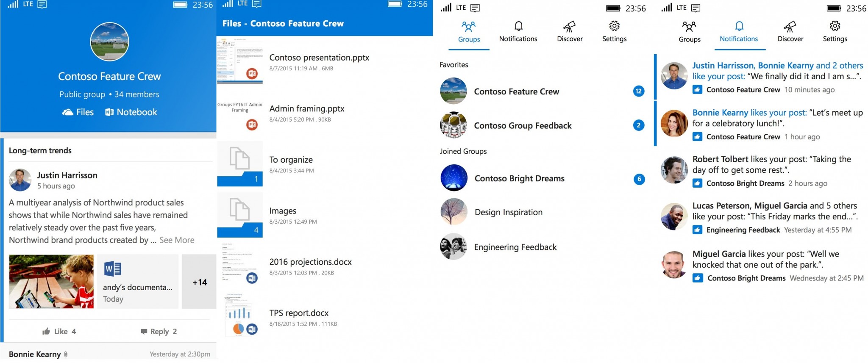The height and width of the screenshot is (363, 868).
Task: Click the like icon beside Engineering Feedback notification
Action: [x=697, y=230]
